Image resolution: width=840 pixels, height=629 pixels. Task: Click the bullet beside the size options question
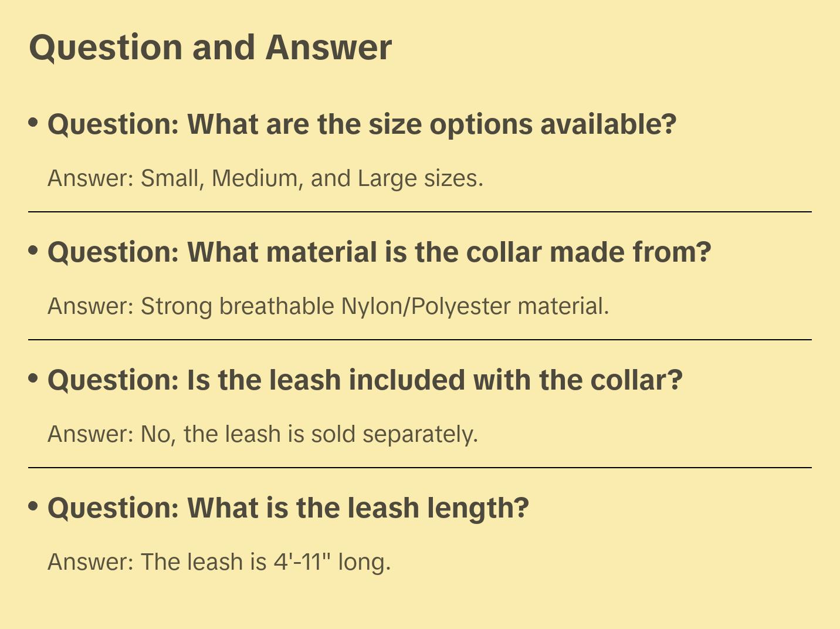coord(33,123)
